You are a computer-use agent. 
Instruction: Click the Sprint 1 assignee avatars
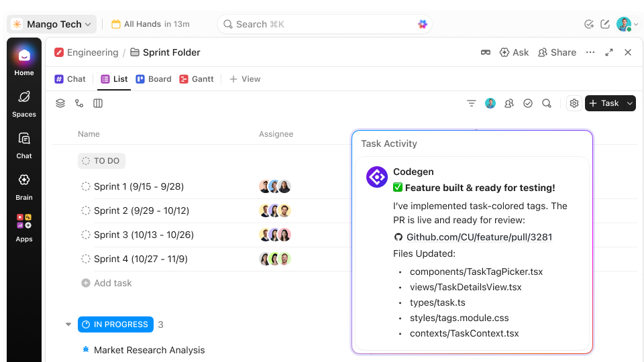tap(275, 186)
